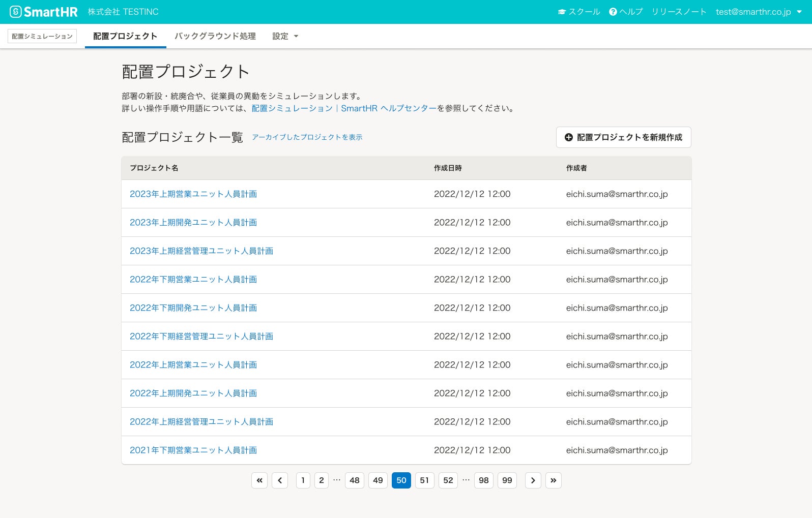Open project 2021年下期営業ユニット人員計画
The width and height of the screenshot is (812, 518).
pos(193,450)
